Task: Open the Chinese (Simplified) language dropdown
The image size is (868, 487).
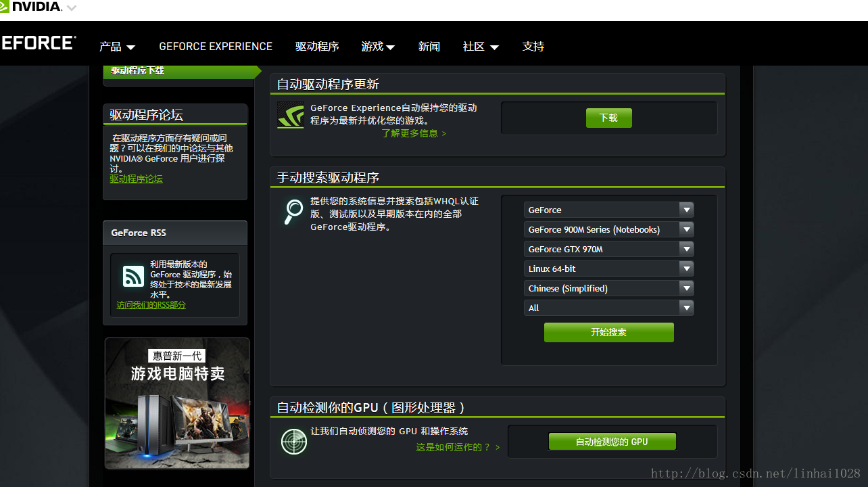Action: click(608, 289)
